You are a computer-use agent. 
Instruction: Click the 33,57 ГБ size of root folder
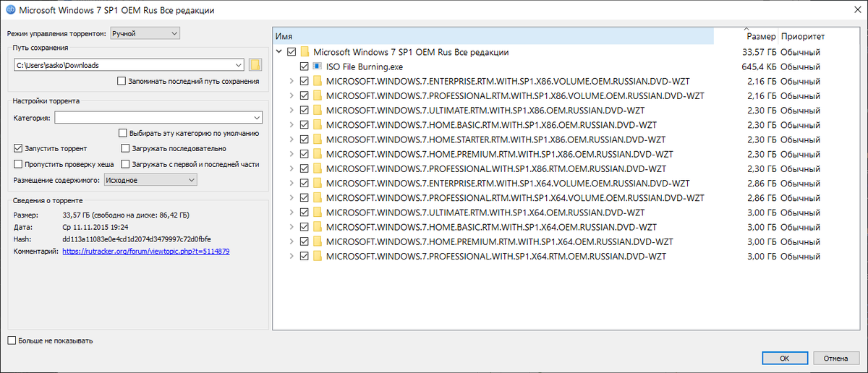[759, 52]
